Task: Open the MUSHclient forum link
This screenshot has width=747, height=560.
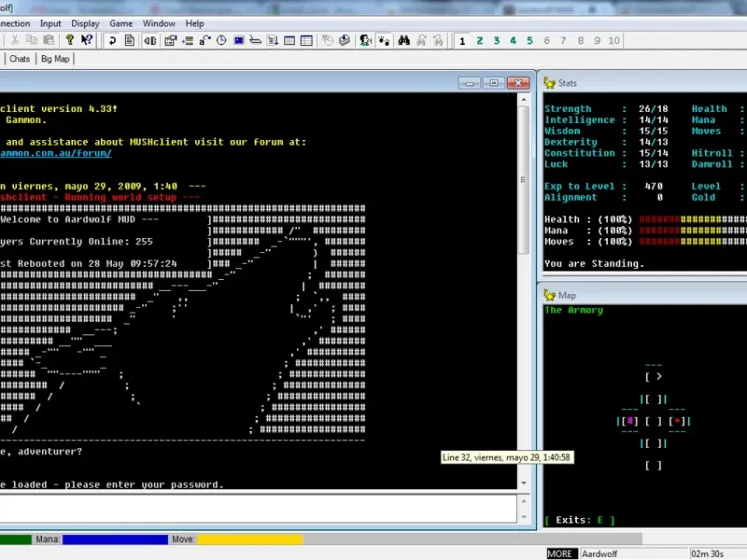Action: coord(56,153)
